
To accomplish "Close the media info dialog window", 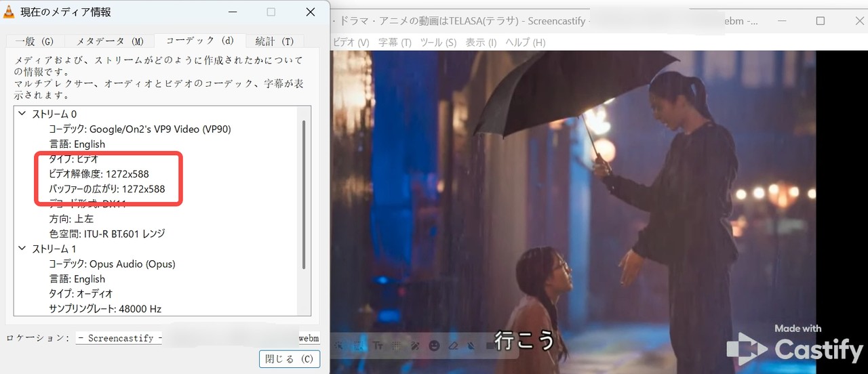I will point(311,12).
